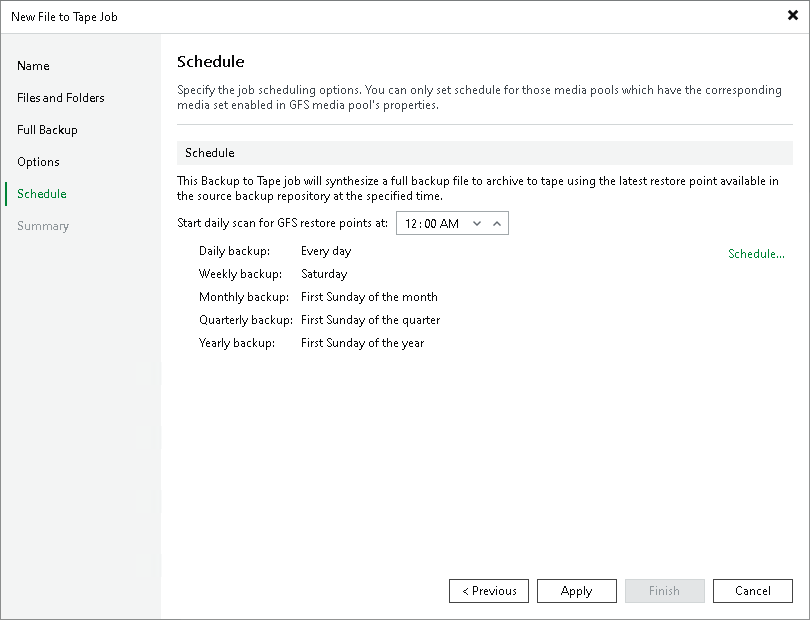
Task: Click the Finish button
Action: (x=664, y=591)
